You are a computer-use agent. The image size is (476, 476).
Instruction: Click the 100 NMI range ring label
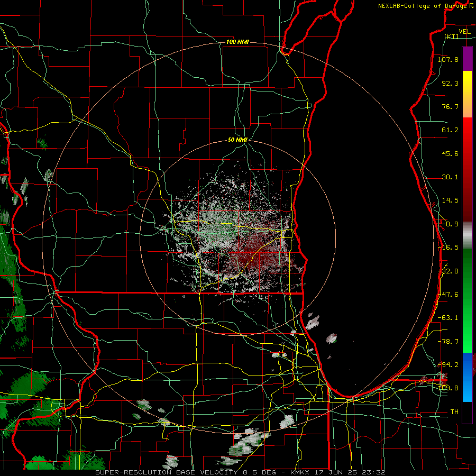pyautogui.click(x=237, y=42)
